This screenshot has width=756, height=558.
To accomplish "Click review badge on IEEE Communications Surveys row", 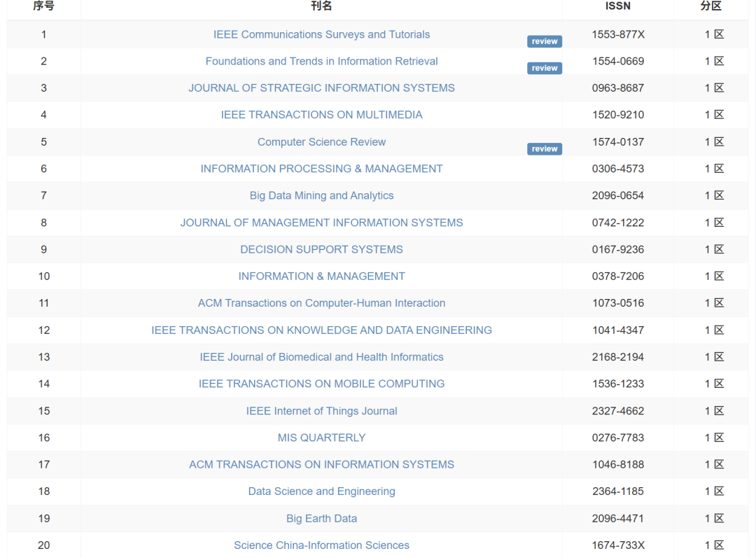I will coord(545,41).
